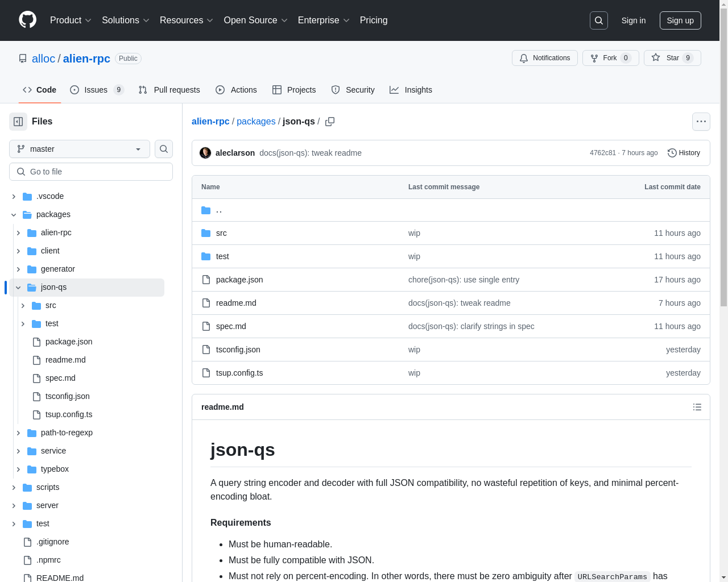Open the alloc owner link

43,59
